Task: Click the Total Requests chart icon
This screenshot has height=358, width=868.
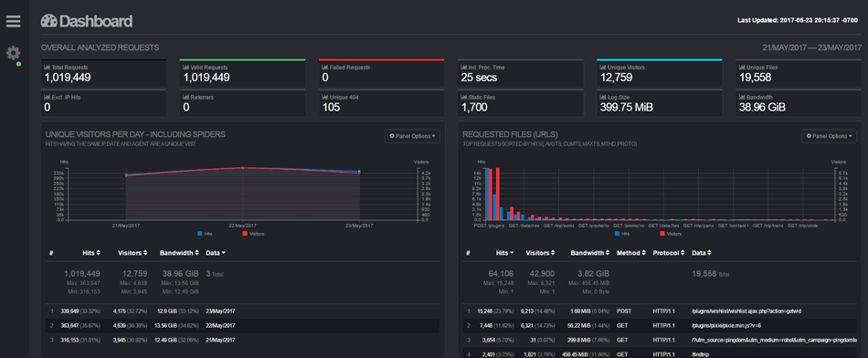Action: click(47, 68)
